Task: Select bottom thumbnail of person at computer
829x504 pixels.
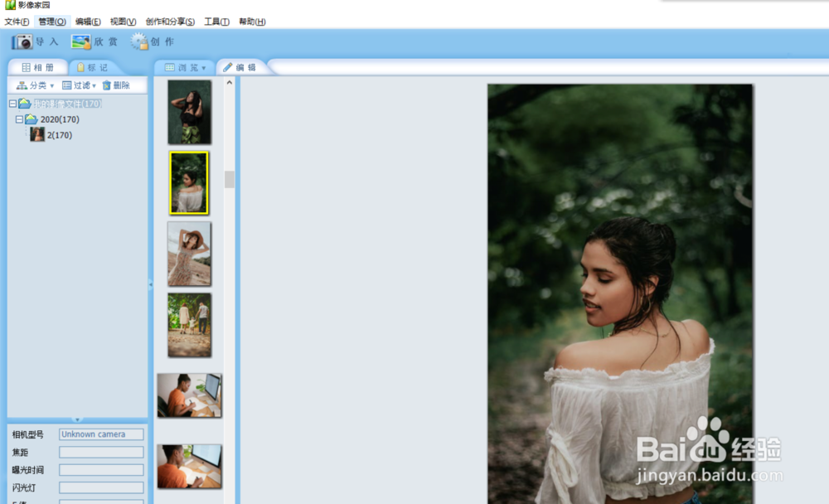Action: tap(189, 467)
